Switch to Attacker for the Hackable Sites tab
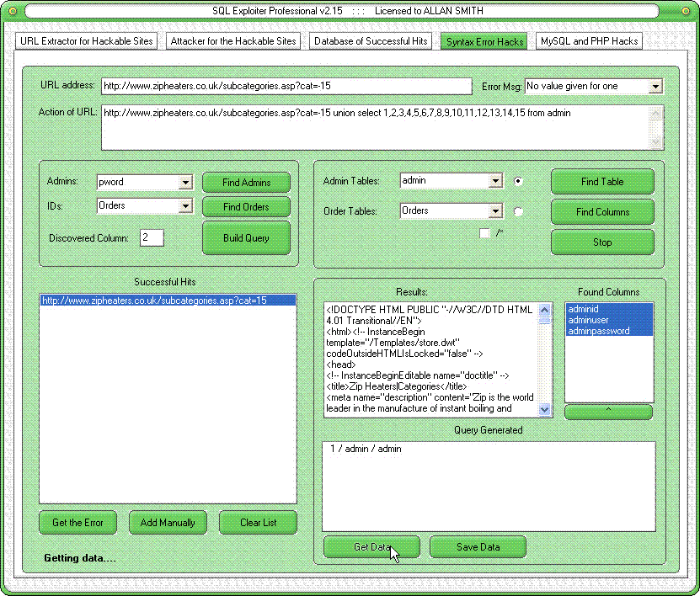Image resolution: width=700 pixels, height=596 pixels. (x=233, y=41)
